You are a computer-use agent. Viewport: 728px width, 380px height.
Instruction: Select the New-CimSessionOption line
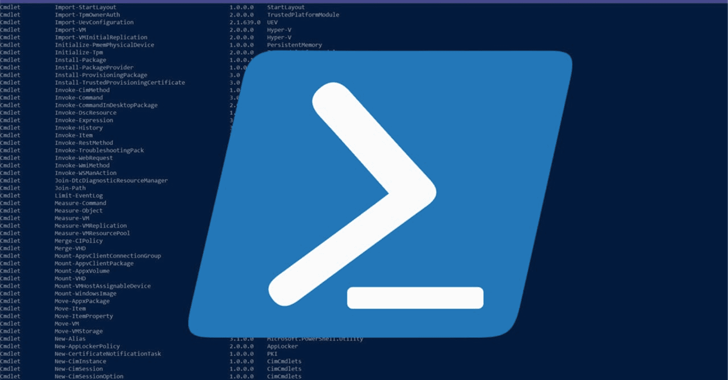(89, 376)
